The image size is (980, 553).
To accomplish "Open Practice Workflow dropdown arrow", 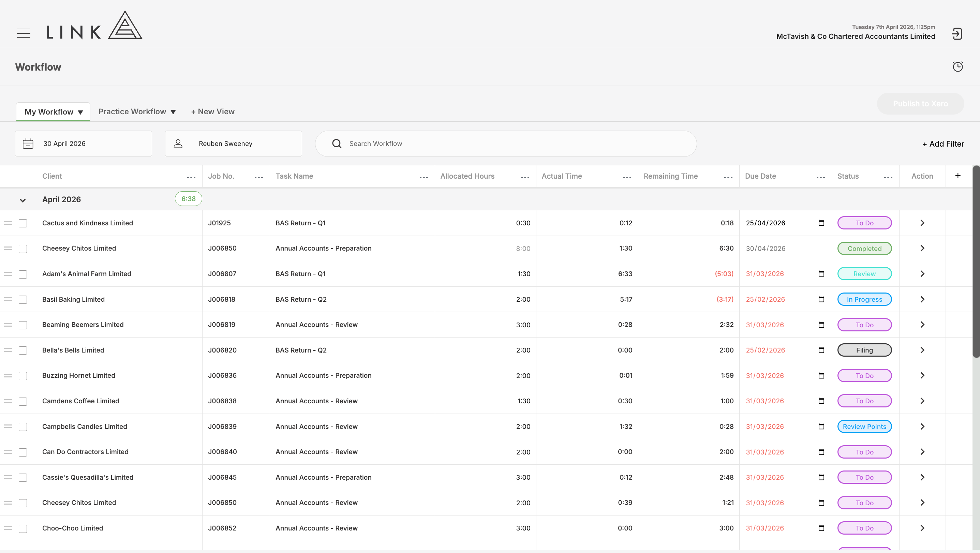I will [173, 112].
